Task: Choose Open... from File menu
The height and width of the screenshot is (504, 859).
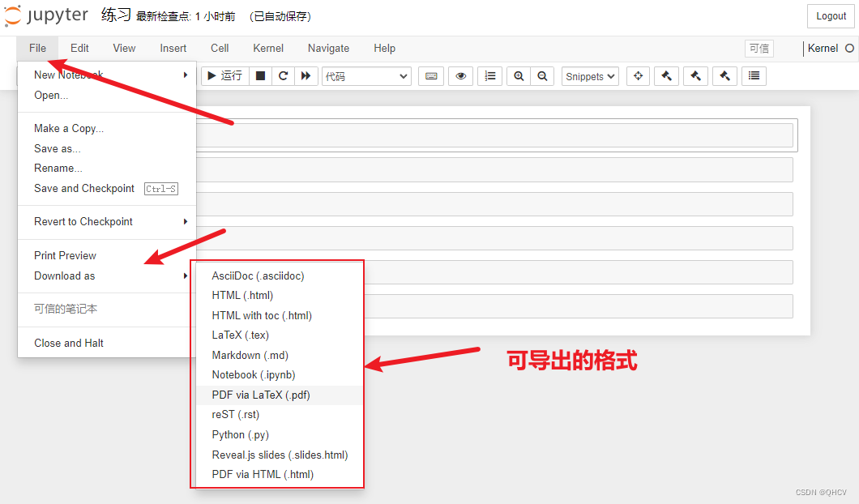Action: pyautogui.click(x=107, y=96)
